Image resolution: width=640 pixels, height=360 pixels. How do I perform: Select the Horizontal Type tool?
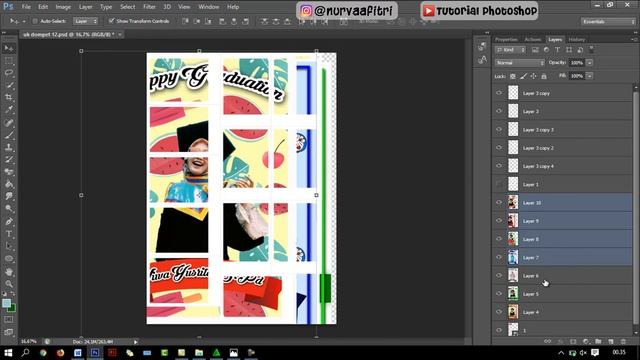9,234
